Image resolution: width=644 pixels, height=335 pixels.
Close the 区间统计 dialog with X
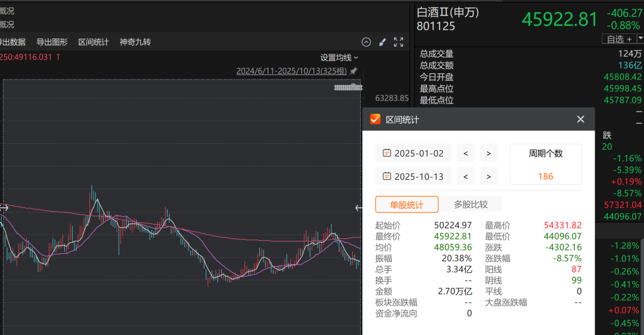580,119
